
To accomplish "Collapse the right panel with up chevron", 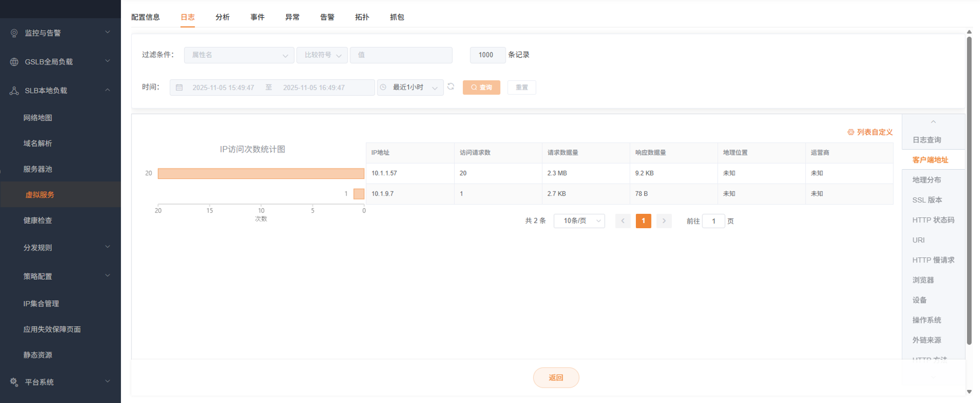I will 933,122.
